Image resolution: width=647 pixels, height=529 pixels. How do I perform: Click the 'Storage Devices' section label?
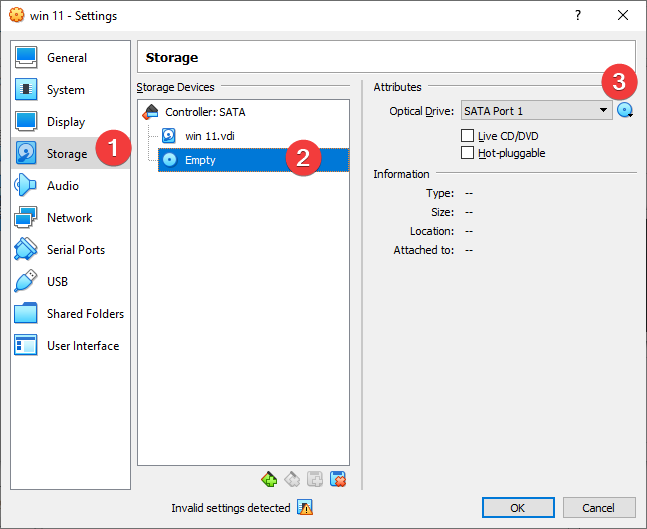[175, 87]
